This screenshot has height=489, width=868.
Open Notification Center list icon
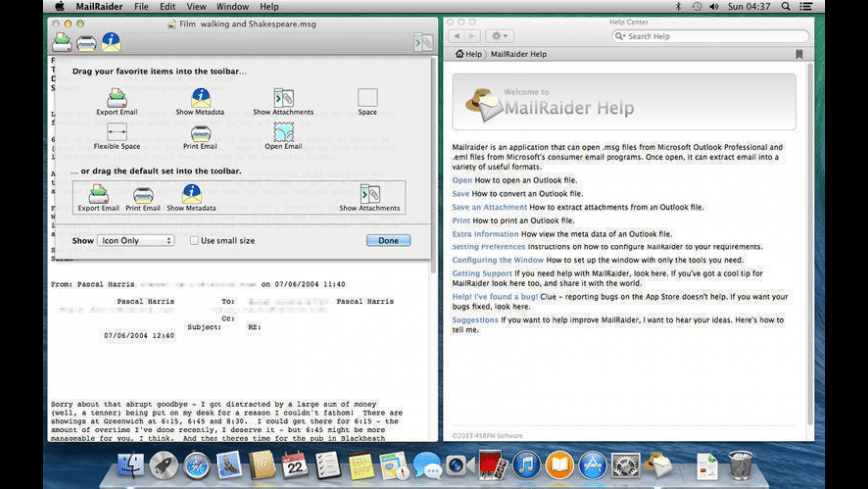(x=806, y=7)
